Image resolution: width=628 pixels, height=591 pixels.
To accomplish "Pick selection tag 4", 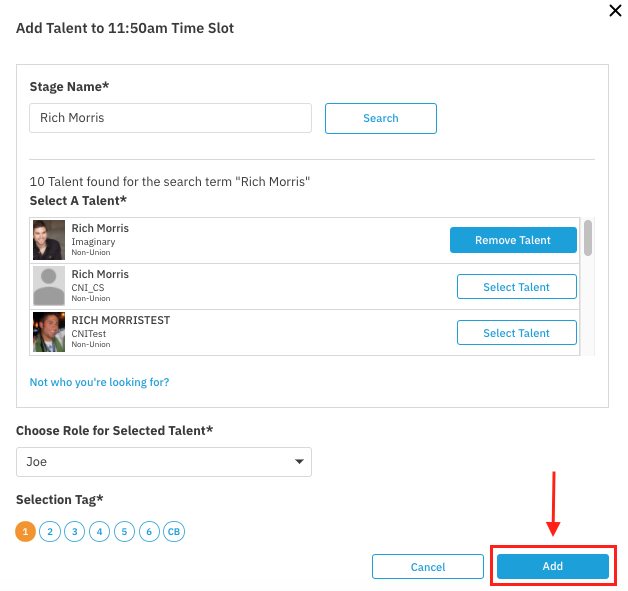I will [99, 532].
